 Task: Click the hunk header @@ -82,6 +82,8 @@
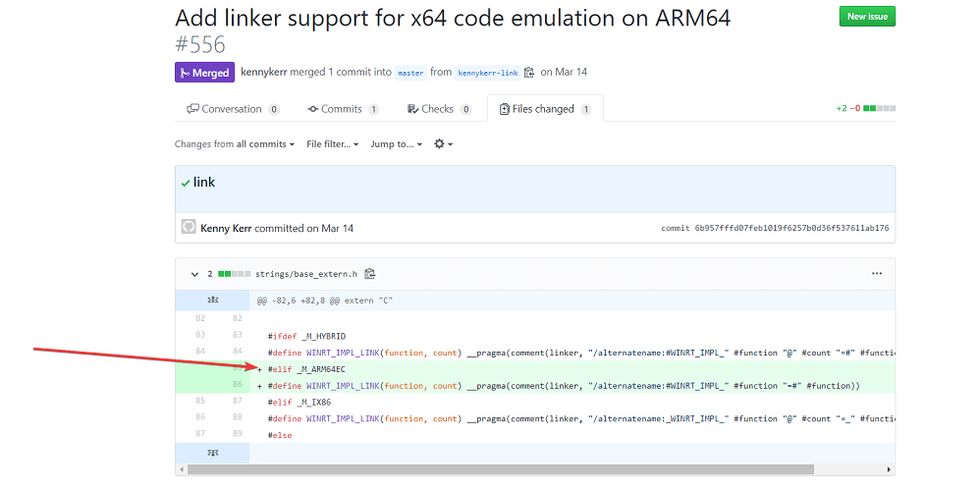324,300
